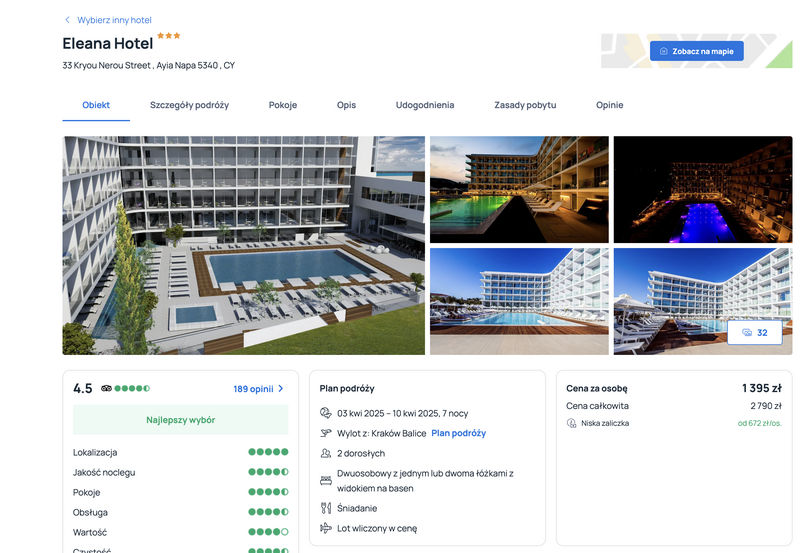Open the daytime white hotel pool photo
The height and width of the screenshot is (553, 800).
click(x=519, y=301)
